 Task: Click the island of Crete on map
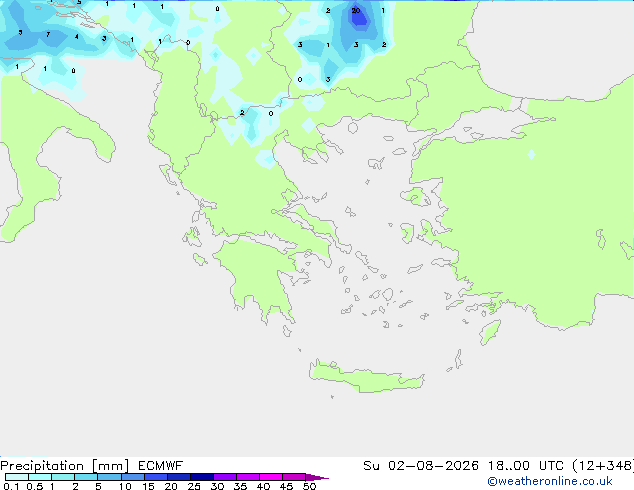coord(366,378)
